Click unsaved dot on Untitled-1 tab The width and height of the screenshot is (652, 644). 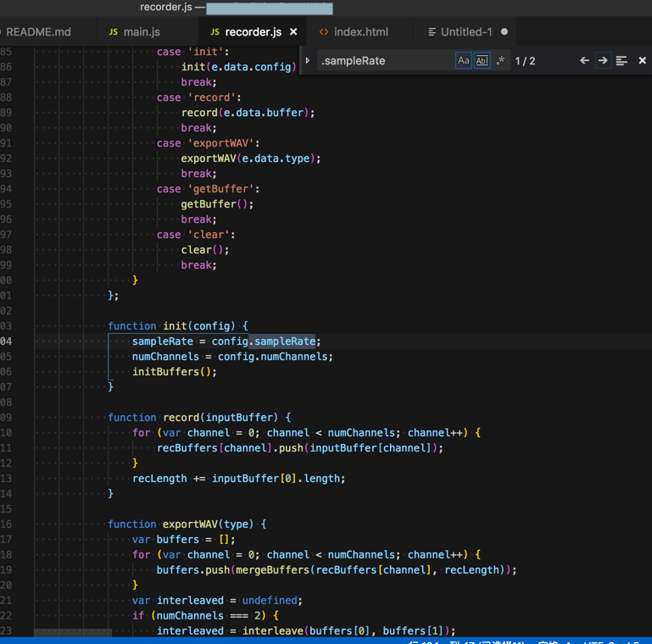pos(504,32)
